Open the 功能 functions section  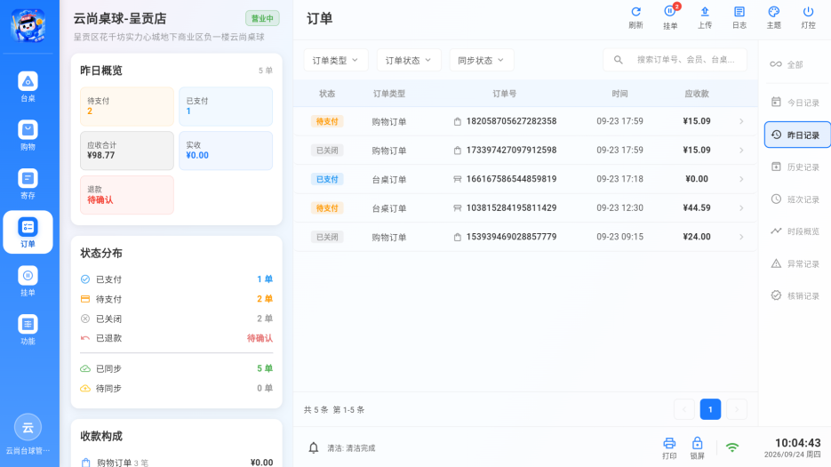pos(28,329)
